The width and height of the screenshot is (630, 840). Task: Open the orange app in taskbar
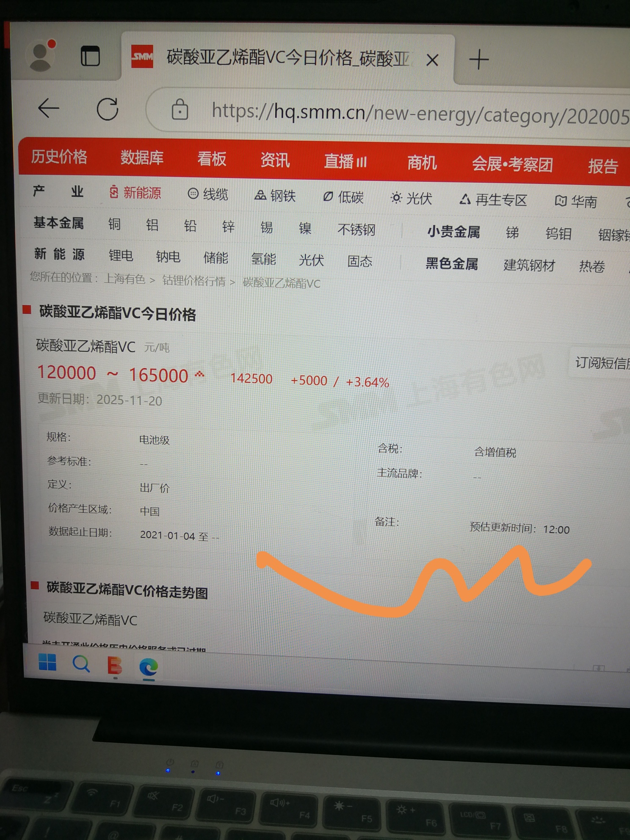115,665
